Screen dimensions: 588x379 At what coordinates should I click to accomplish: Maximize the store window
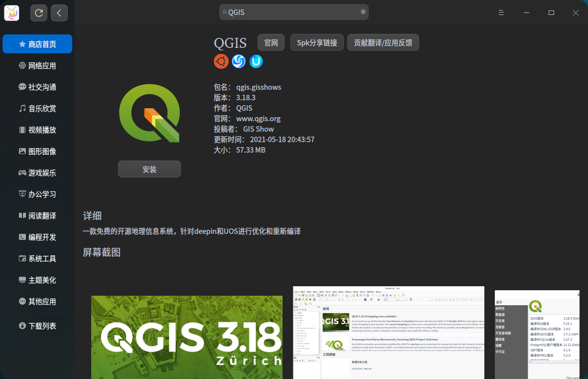[551, 13]
